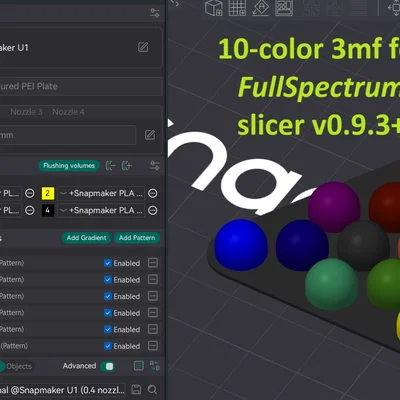Screen dimensions: 400x400
Task: Select the dark gray sphere in viewport
Action: point(363,246)
